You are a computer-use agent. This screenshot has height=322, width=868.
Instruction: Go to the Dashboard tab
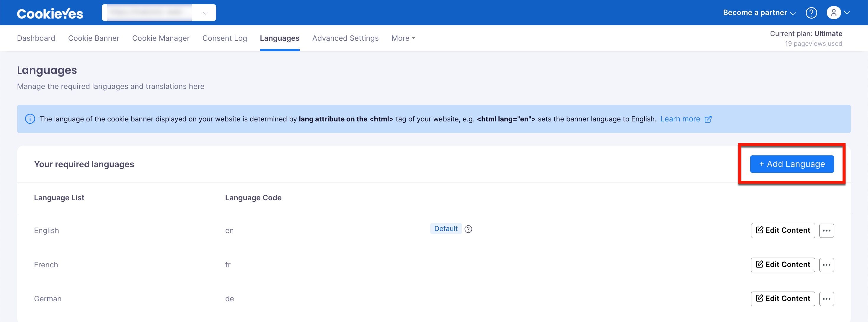point(36,38)
